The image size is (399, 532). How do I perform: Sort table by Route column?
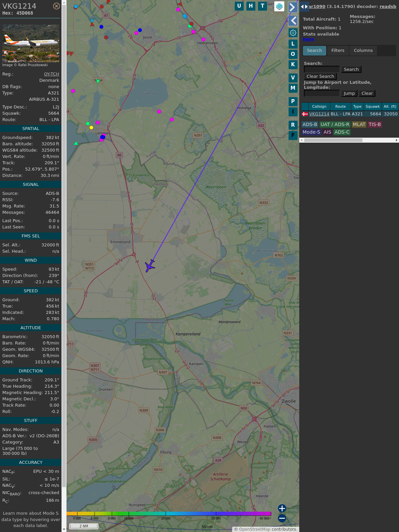(340, 106)
